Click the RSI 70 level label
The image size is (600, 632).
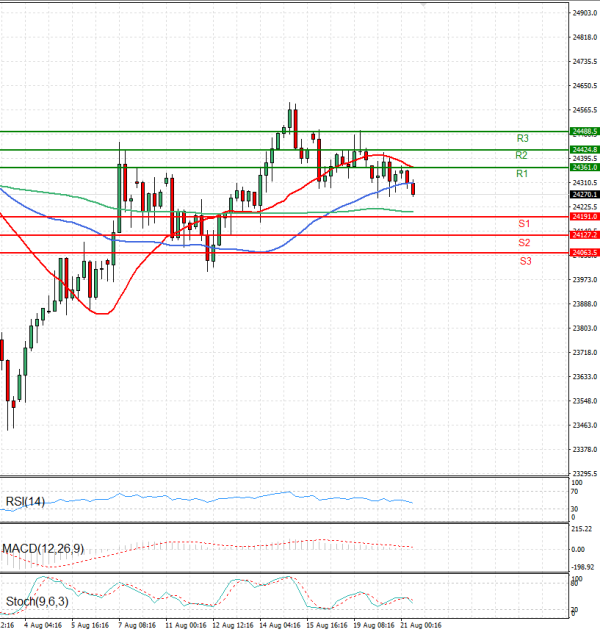click(x=575, y=492)
